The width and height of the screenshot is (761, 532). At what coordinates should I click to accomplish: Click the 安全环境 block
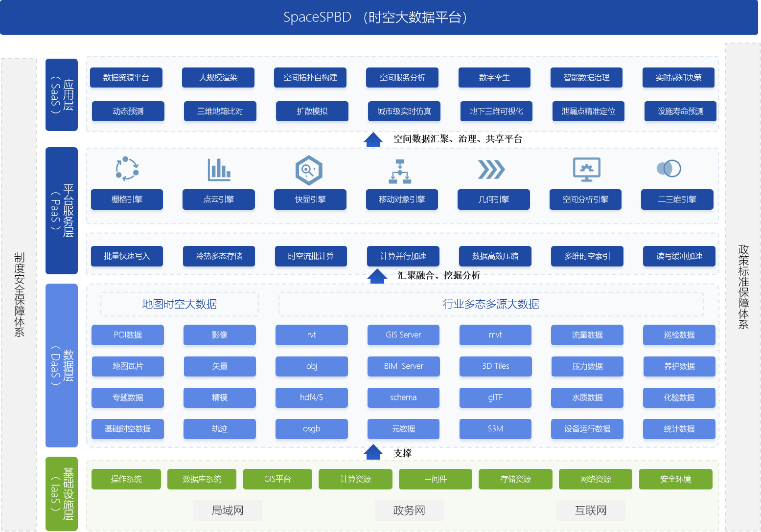coord(676,479)
